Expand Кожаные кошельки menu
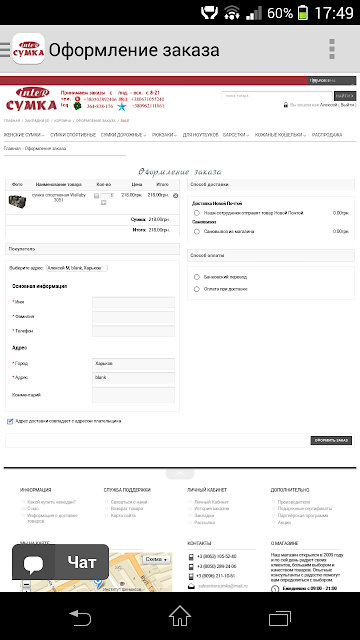360x640 pixels. [x=280, y=135]
